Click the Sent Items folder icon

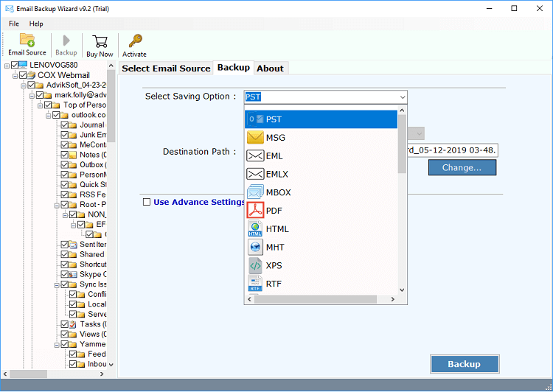[73, 245]
